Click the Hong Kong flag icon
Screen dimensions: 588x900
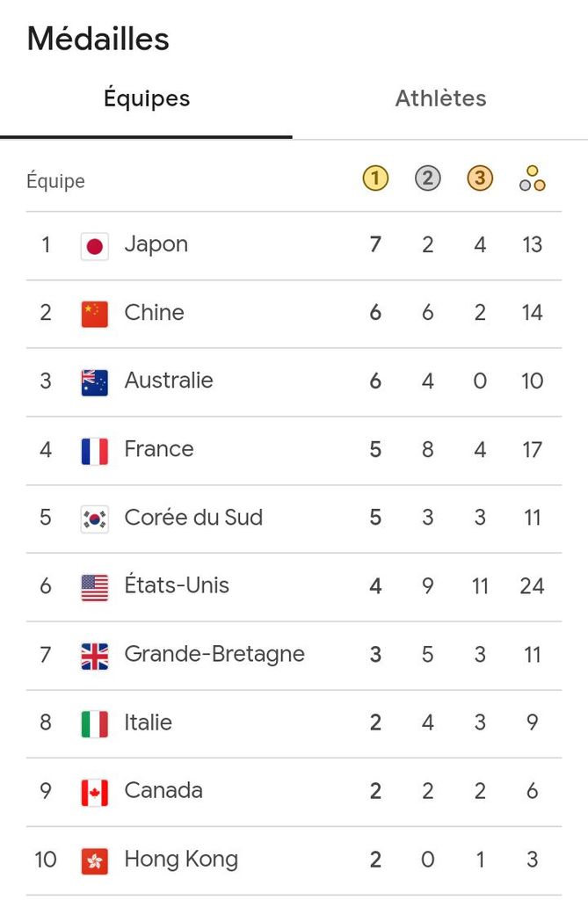95,860
